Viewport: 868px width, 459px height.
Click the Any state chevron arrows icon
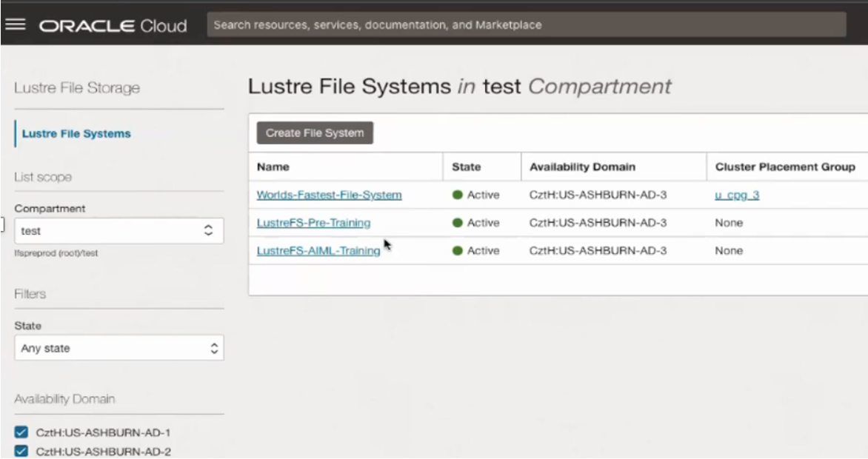[x=214, y=348]
